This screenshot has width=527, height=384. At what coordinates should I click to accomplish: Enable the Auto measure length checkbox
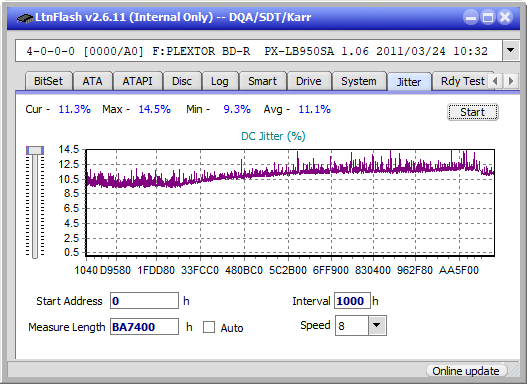[209, 327]
